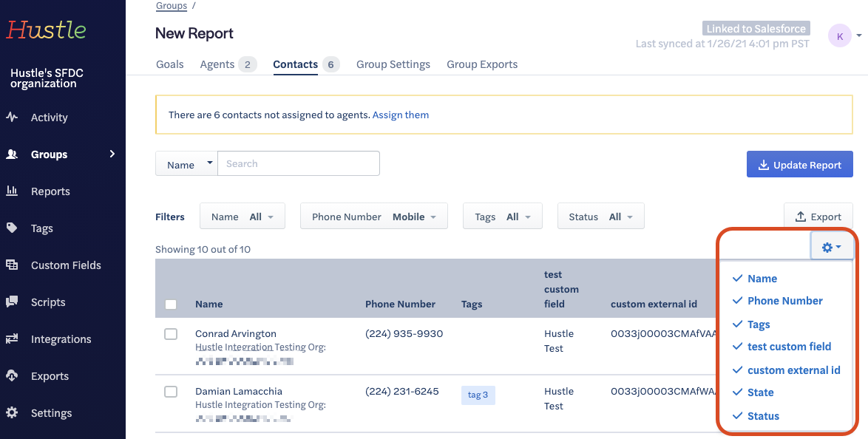The height and width of the screenshot is (439, 868).
Task: Open the Group Exports tab
Action: click(482, 64)
